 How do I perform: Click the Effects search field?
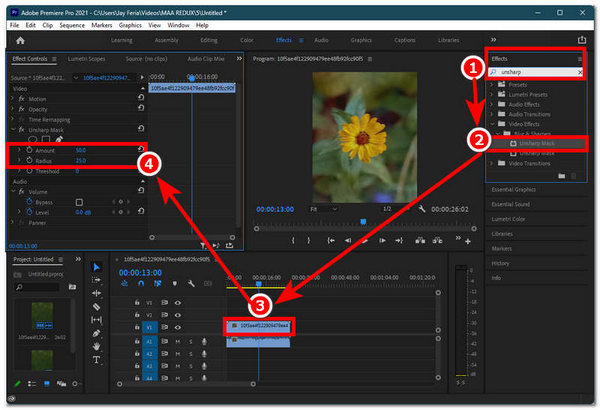coord(537,72)
